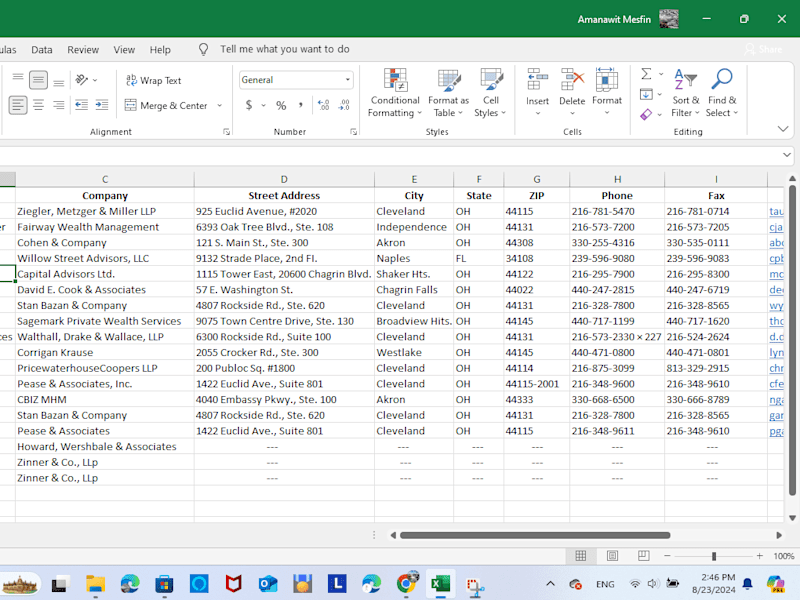Open Outlook from the taskbar
The width and height of the screenshot is (800, 600).
point(268,584)
